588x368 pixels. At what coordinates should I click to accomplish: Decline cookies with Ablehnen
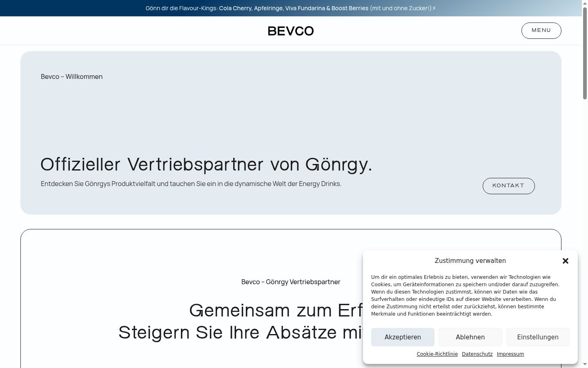470,337
